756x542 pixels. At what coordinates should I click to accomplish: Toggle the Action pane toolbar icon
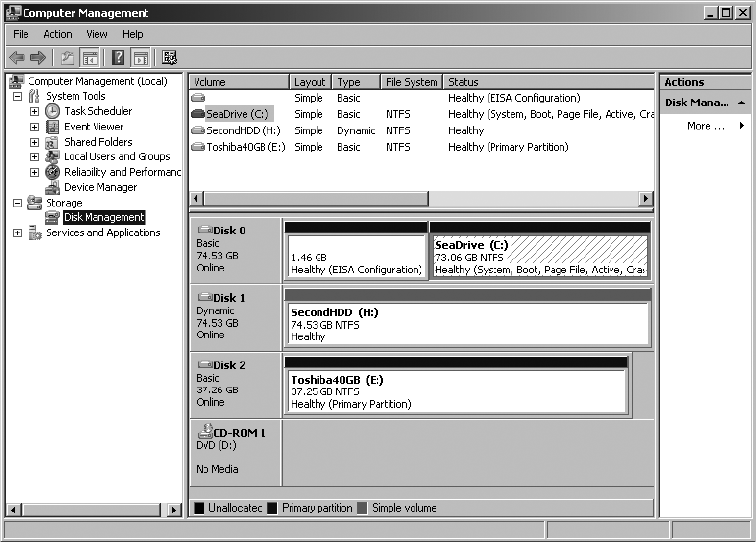point(141,58)
